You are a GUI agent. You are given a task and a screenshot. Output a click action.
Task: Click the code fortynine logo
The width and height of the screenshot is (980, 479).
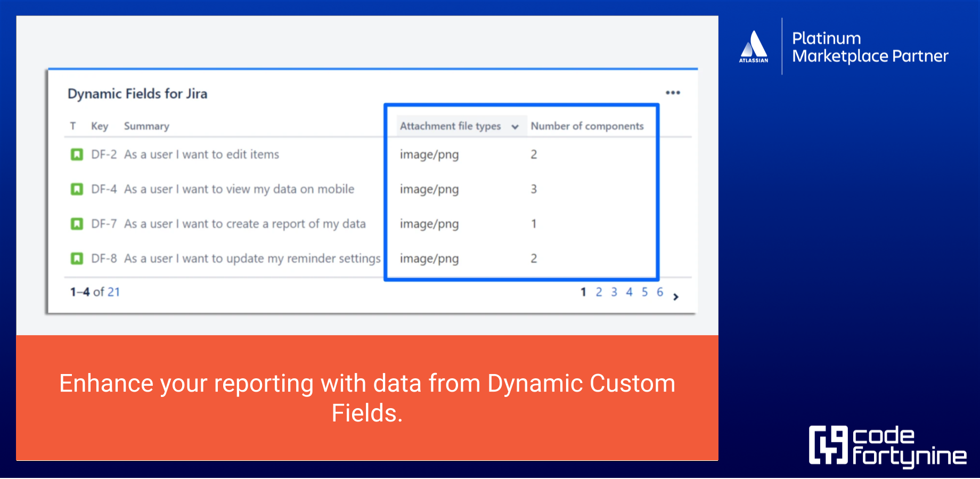coord(887,445)
